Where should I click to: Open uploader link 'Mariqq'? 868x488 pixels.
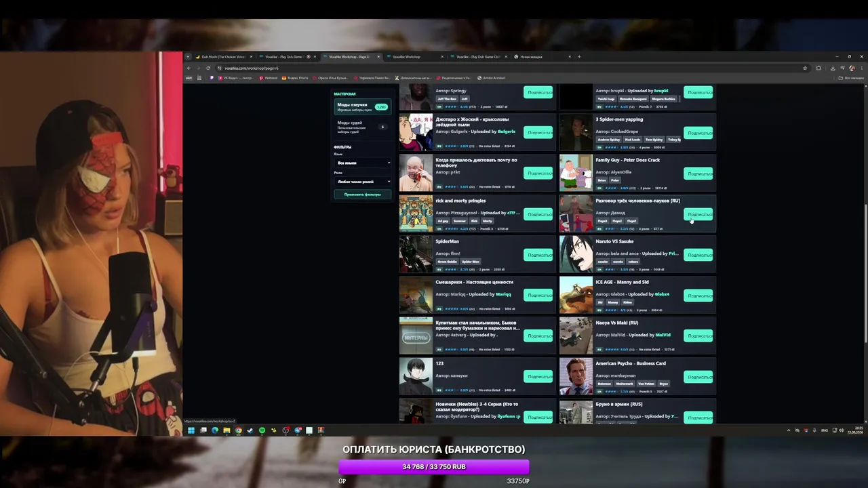503,294
